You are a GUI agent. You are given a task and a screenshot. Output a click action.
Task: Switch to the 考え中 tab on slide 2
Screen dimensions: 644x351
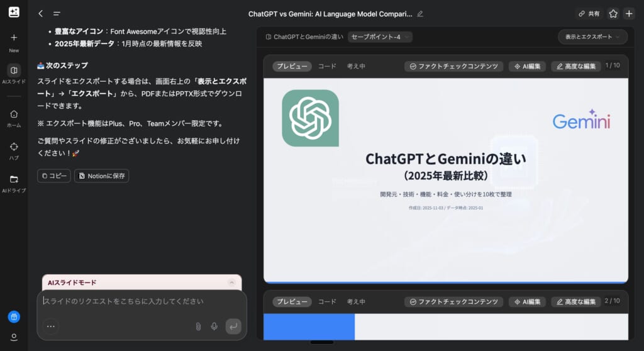(x=356, y=302)
